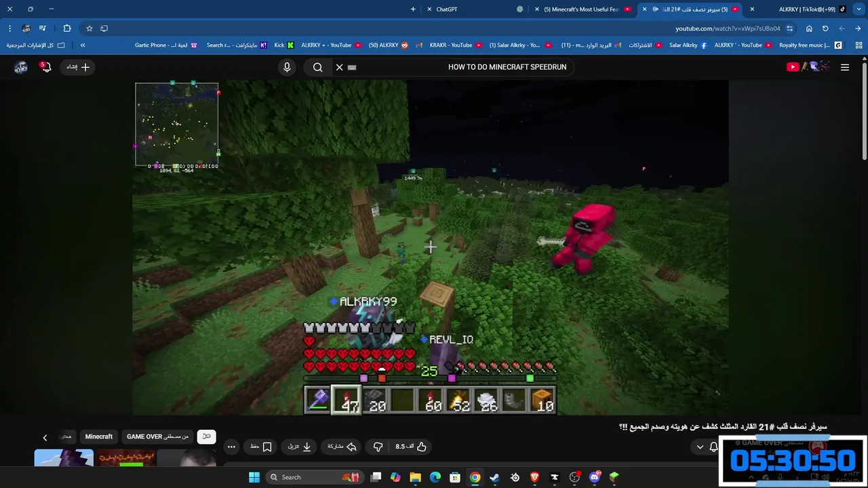Open Brave browser taskbar icon

(535, 477)
